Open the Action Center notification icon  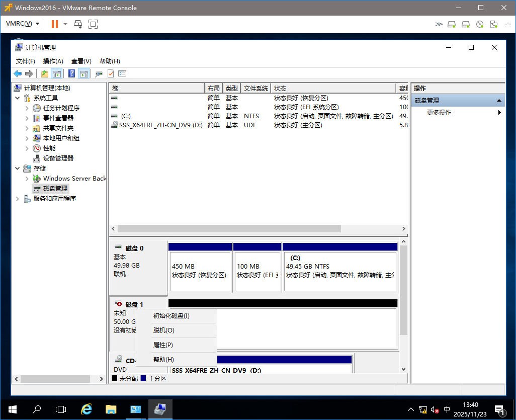pos(500,410)
